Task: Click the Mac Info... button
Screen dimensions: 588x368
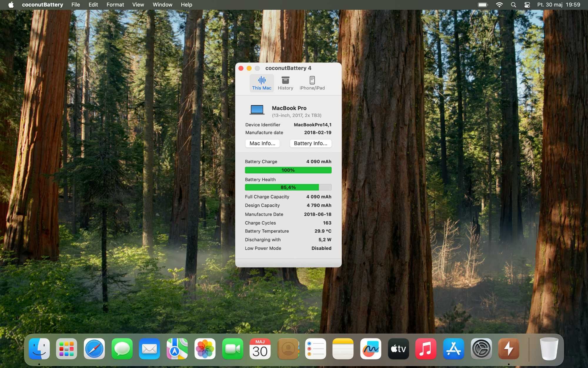Action: pyautogui.click(x=262, y=143)
